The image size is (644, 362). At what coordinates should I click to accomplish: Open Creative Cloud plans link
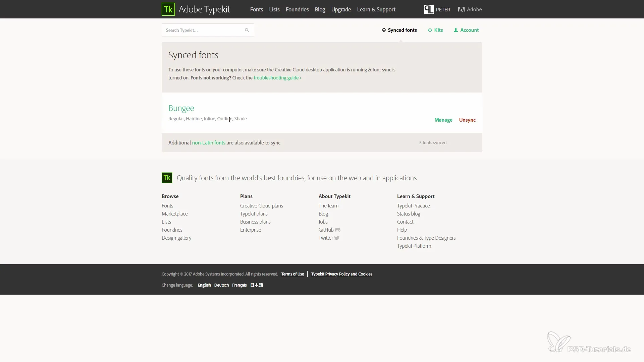coord(262,206)
